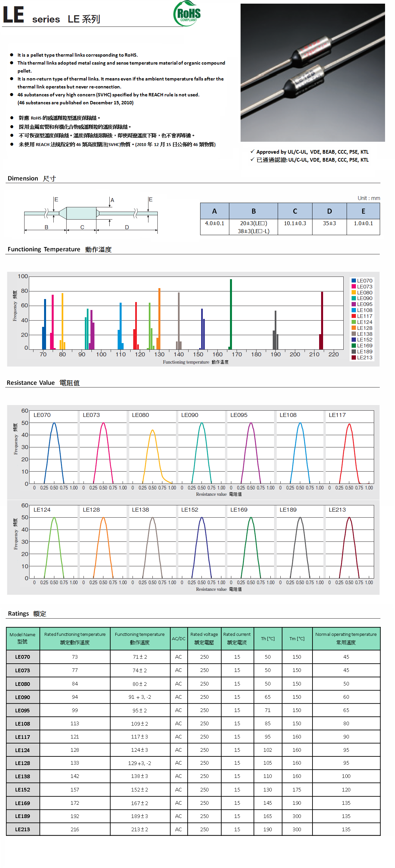Screen dimensions: 395x868
Task: Click the LE095 model name cell
Action: [23, 710]
